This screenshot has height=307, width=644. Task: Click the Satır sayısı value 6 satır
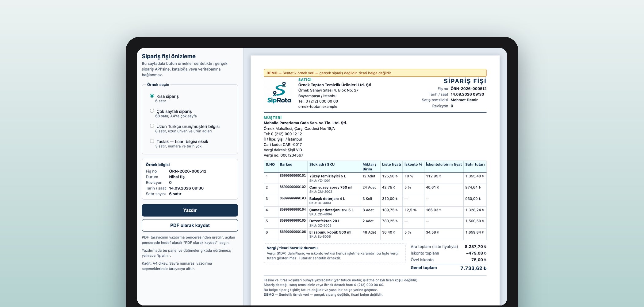175,194
